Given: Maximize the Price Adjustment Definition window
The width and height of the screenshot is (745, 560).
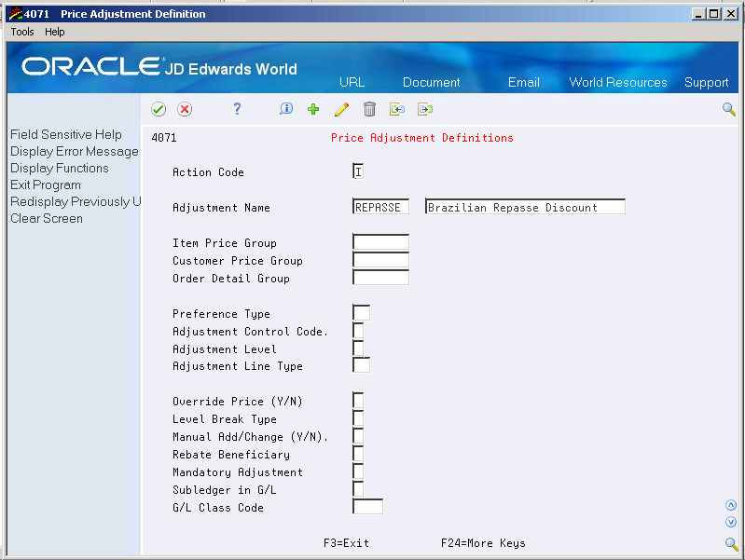Looking at the screenshot, I should 713,14.
